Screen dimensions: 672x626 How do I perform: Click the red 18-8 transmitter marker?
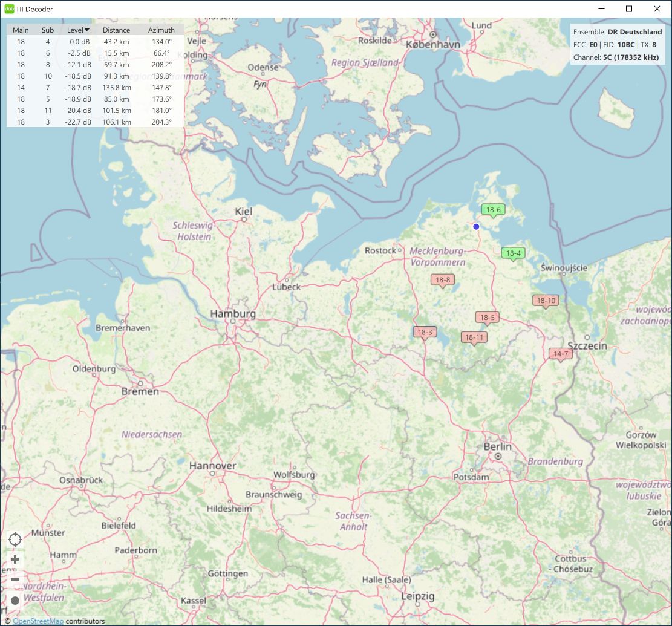[x=443, y=279]
